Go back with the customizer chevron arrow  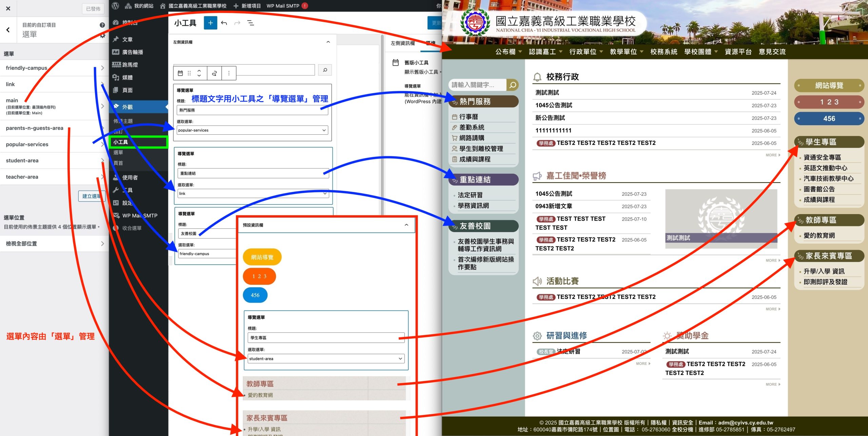[8, 30]
